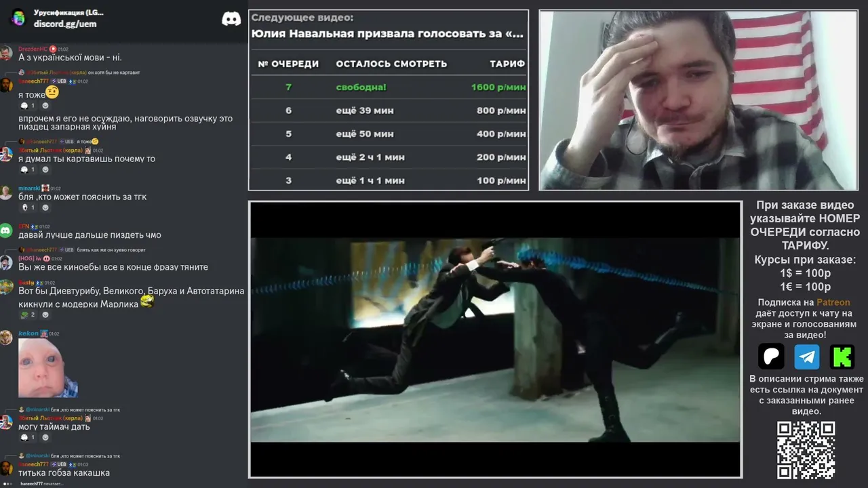This screenshot has width=868, height=488.
Task: Click the '800 р/мин' tariff value
Action: click(x=501, y=110)
